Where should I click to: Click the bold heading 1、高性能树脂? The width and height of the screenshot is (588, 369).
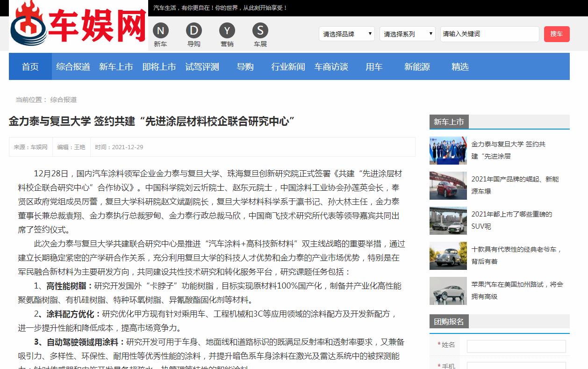pyautogui.click(x=64, y=286)
